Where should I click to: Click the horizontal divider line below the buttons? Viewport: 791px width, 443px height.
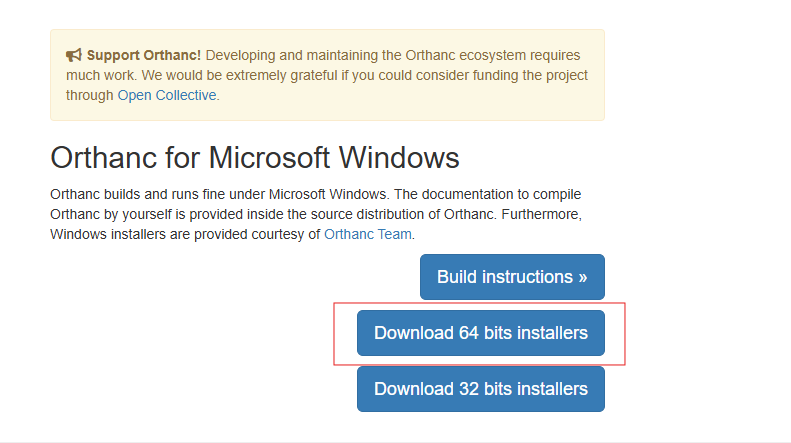click(x=395, y=441)
